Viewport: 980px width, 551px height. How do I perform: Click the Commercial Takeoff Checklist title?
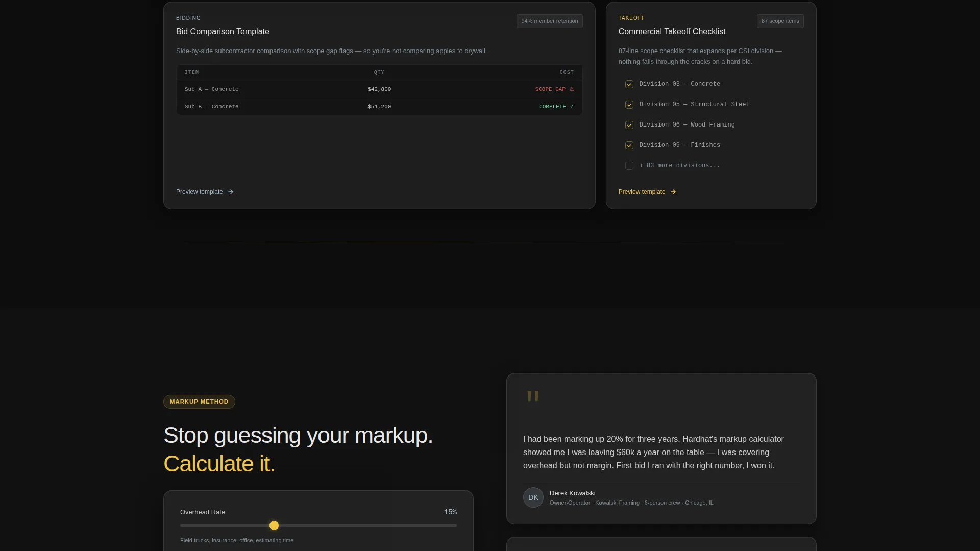(x=672, y=31)
